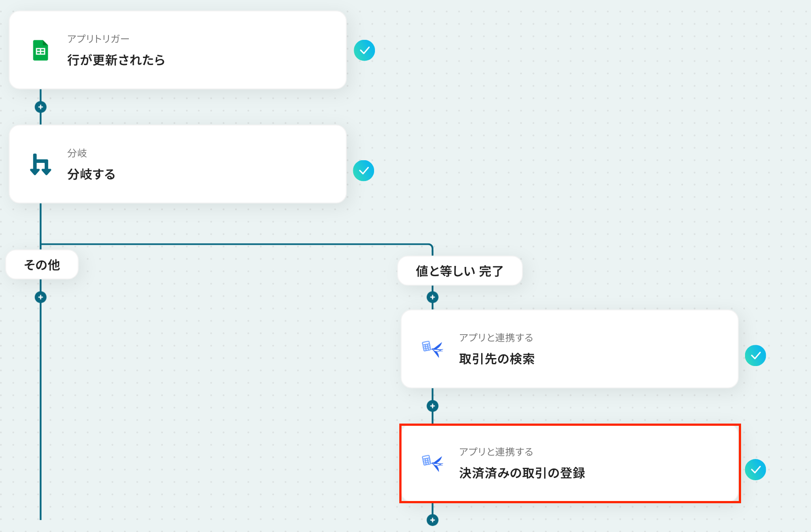The image size is (811, 532).
Task: Open the 取引先の検索 step card
Action: (x=570, y=349)
